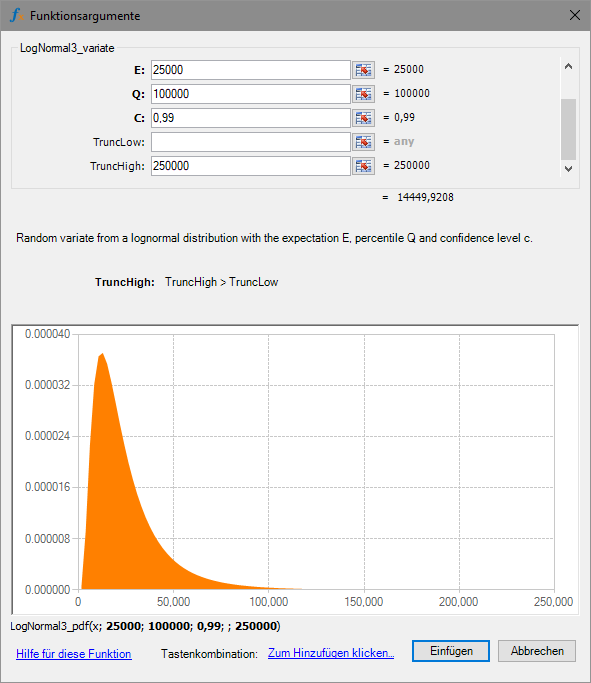Image resolution: width=591 pixels, height=683 pixels.
Task: Click the x-axis label 250,000
Action: [x=554, y=602]
